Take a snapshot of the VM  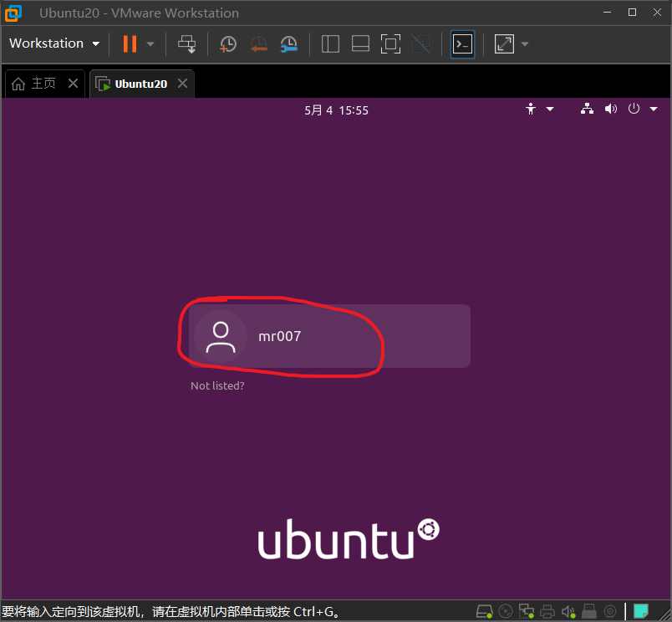click(228, 43)
